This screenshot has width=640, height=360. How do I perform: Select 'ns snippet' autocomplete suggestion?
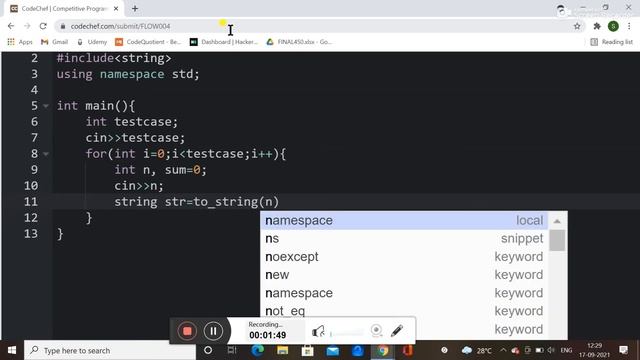pos(404,238)
